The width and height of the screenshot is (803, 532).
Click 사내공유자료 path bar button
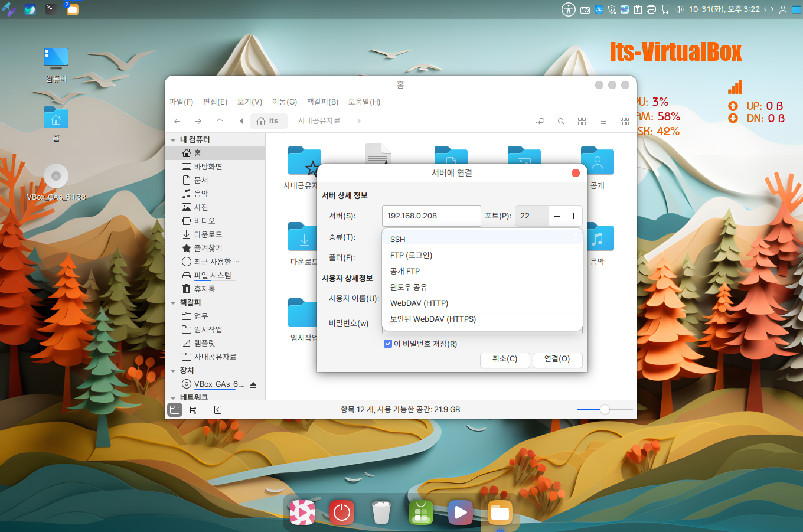(319, 121)
